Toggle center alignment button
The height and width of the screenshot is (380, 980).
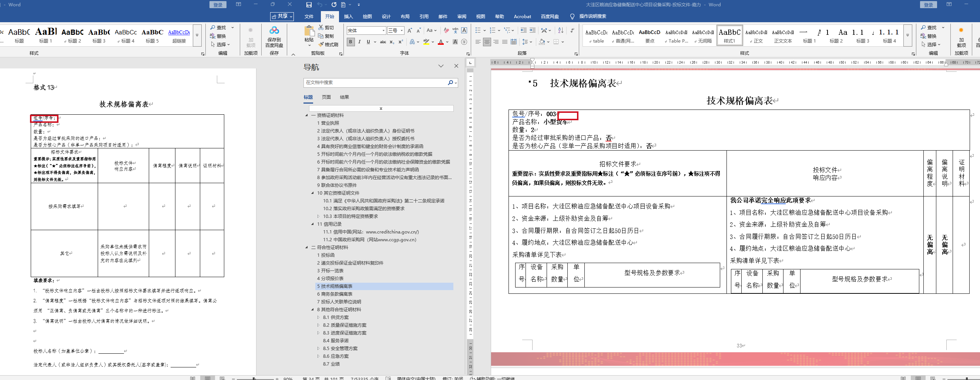[x=487, y=42]
